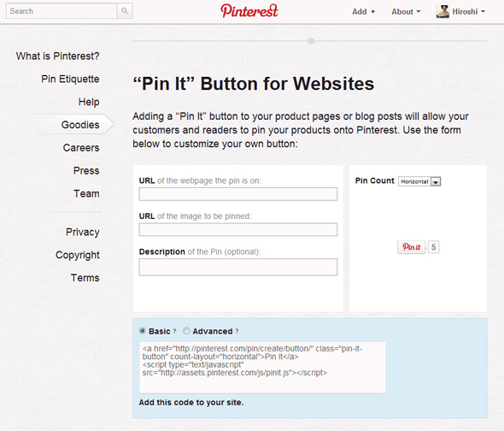504x431 pixels.
Task: Click the red Pin it button preview
Action: (411, 247)
